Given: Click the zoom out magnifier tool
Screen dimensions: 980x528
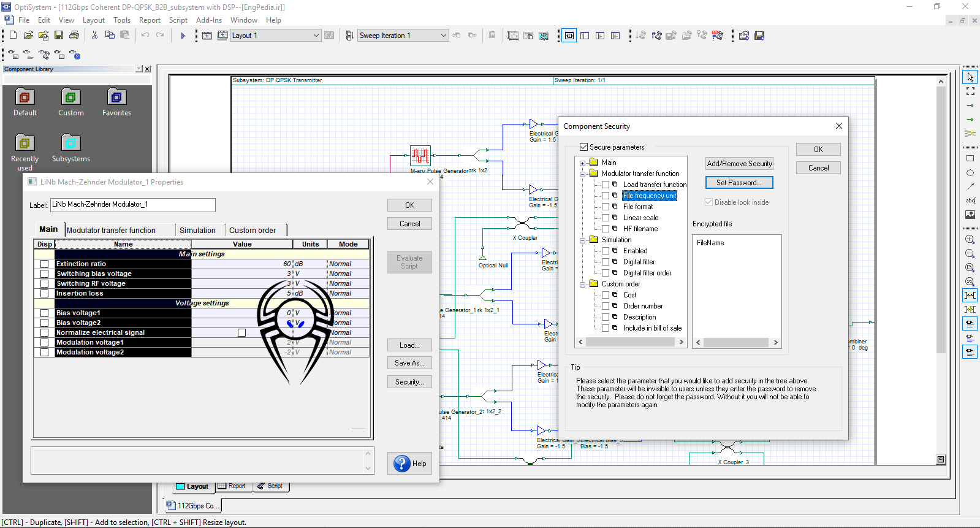Looking at the screenshot, I should point(970,254).
